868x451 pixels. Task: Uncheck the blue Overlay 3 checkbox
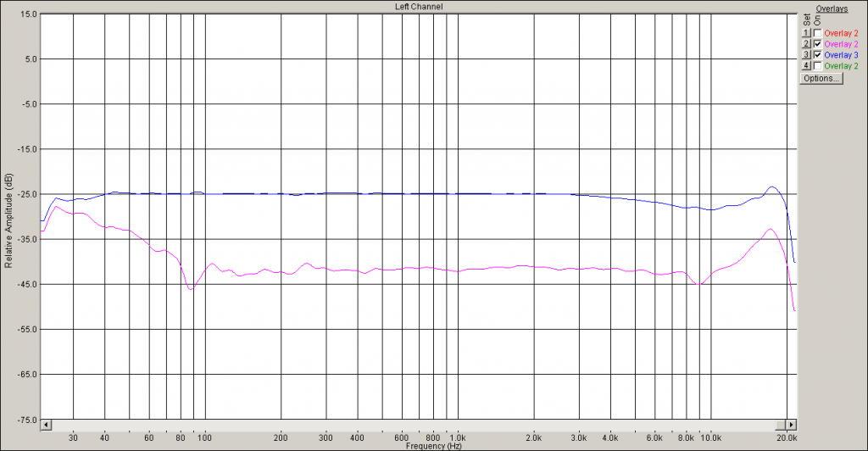[817, 55]
